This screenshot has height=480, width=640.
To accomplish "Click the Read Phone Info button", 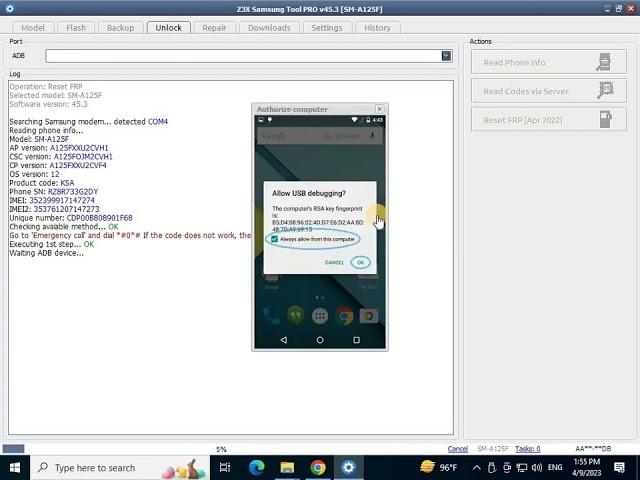I will click(549, 62).
